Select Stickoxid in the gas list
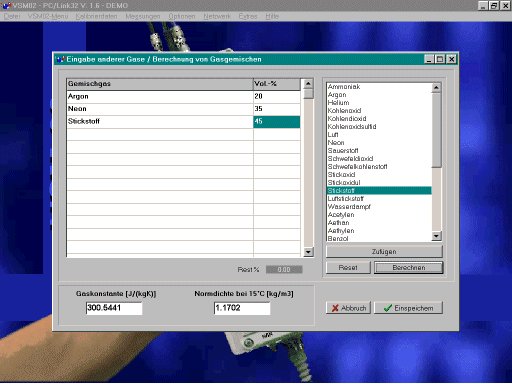The image size is (512, 384). click(379, 175)
